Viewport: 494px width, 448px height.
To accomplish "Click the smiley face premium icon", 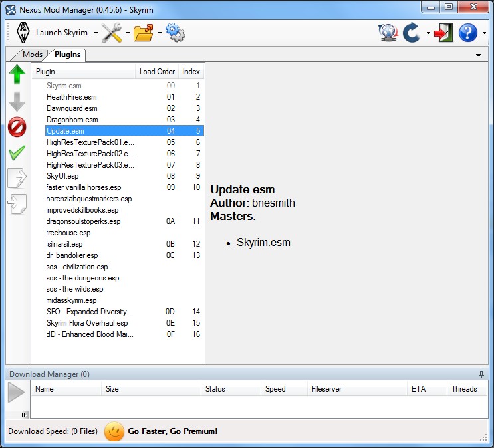I will tap(114, 431).
